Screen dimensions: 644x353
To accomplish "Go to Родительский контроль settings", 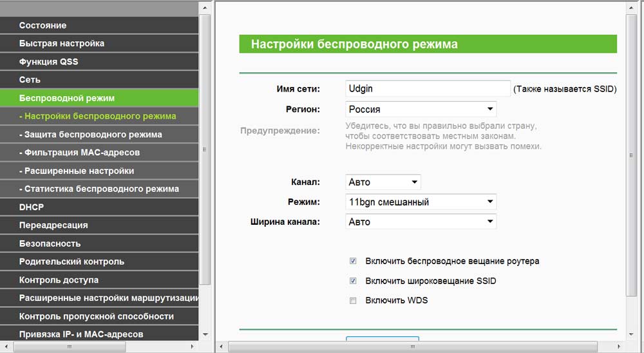I will pyautogui.click(x=71, y=262).
